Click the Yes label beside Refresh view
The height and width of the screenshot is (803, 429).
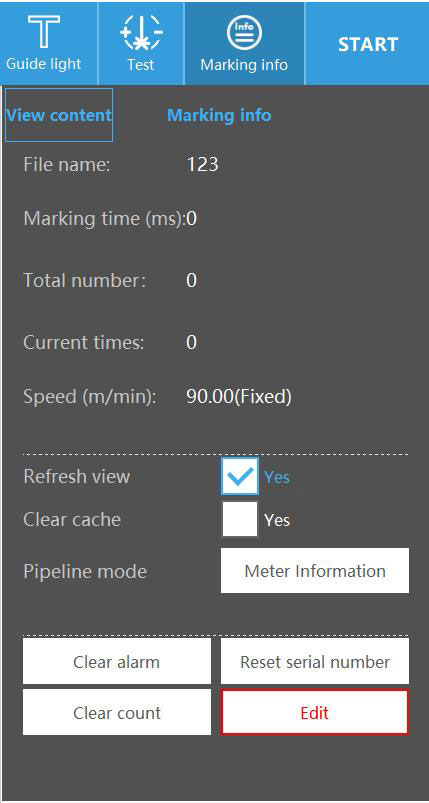pos(277,477)
